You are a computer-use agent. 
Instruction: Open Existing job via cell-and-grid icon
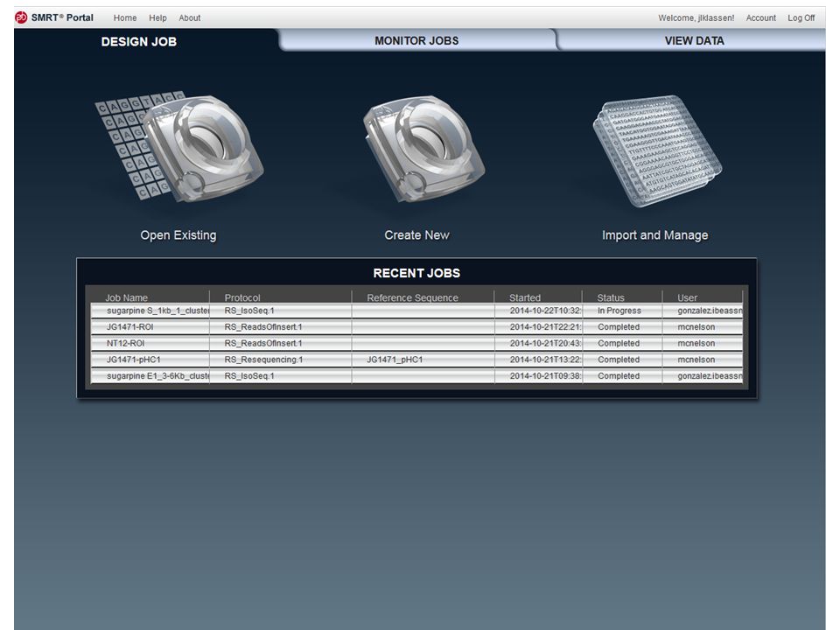point(180,149)
